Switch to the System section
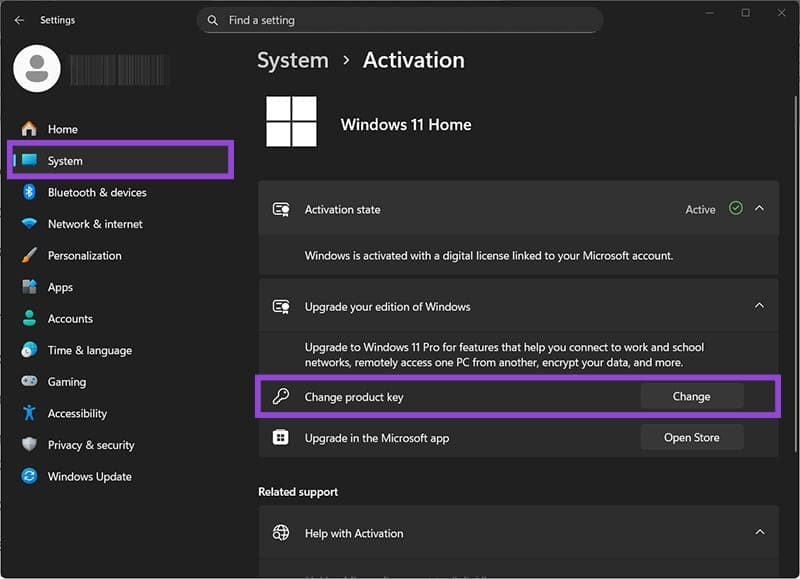The image size is (800, 579). tap(66, 160)
